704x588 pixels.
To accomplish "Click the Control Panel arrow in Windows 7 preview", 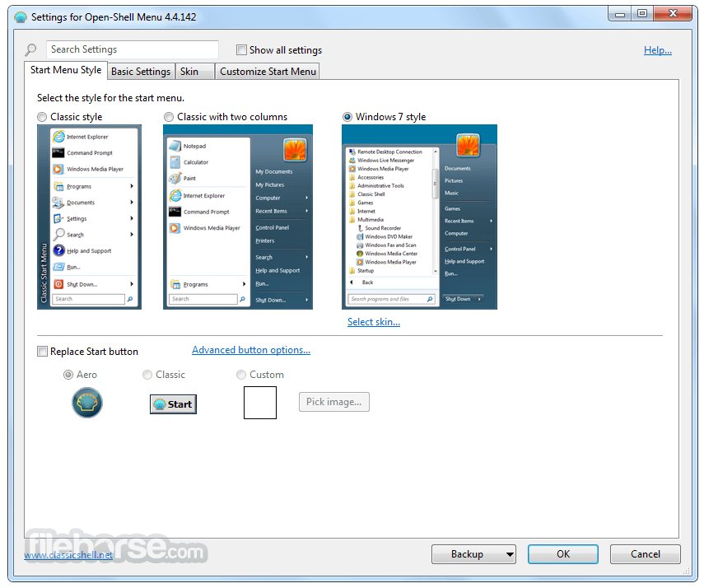I will (x=492, y=249).
